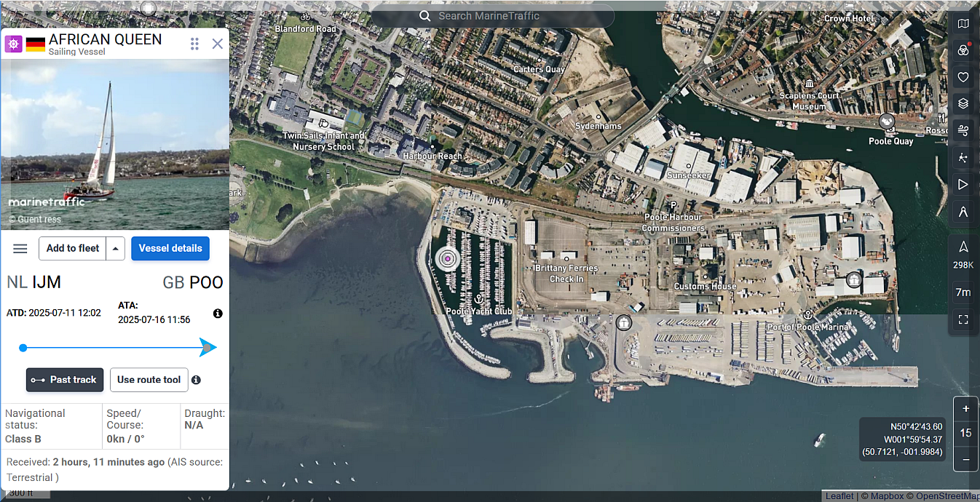Toggle the wind weather overlay
This screenshot has height=502, width=980.
(x=963, y=130)
